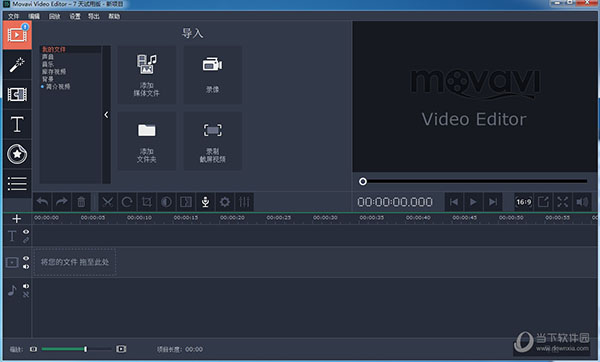600x362 pixels.
Task: Open Clip properties gear icon
Action: pyautogui.click(x=225, y=202)
